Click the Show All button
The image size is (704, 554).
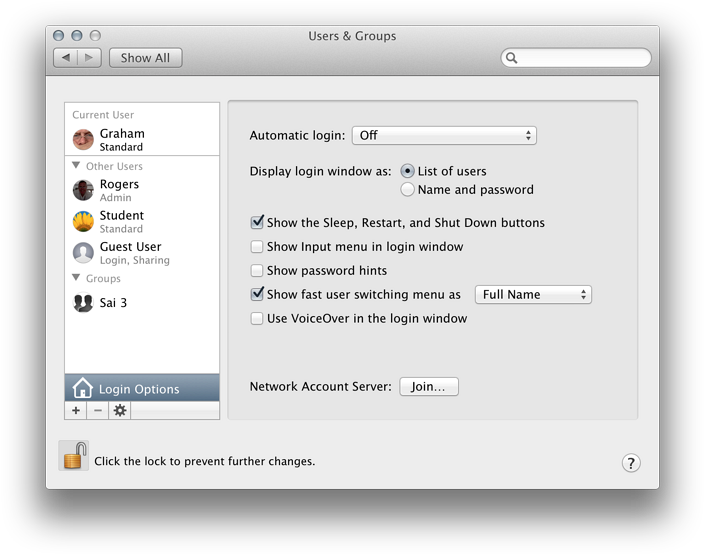click(145, 58)
